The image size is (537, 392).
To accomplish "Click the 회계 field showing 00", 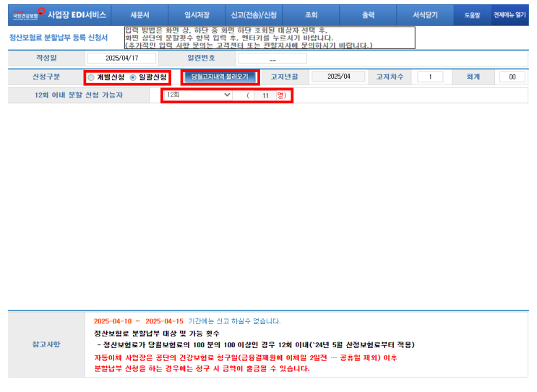I will 512,77.
